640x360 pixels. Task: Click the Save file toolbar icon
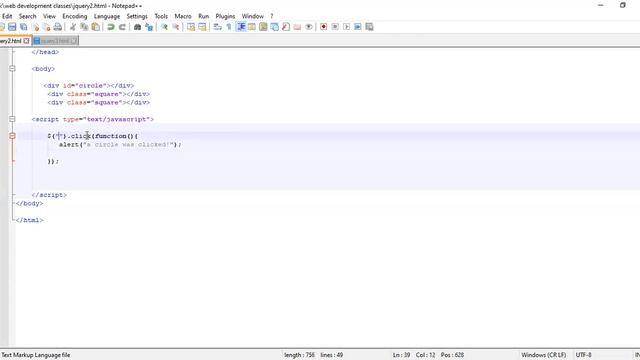tap(12, 27)
